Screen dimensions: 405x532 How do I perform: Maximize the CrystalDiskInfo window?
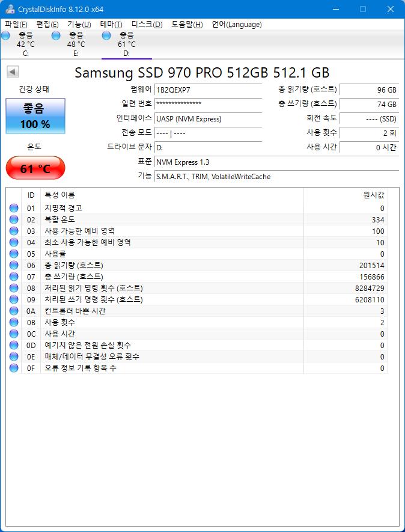(362, 9)
